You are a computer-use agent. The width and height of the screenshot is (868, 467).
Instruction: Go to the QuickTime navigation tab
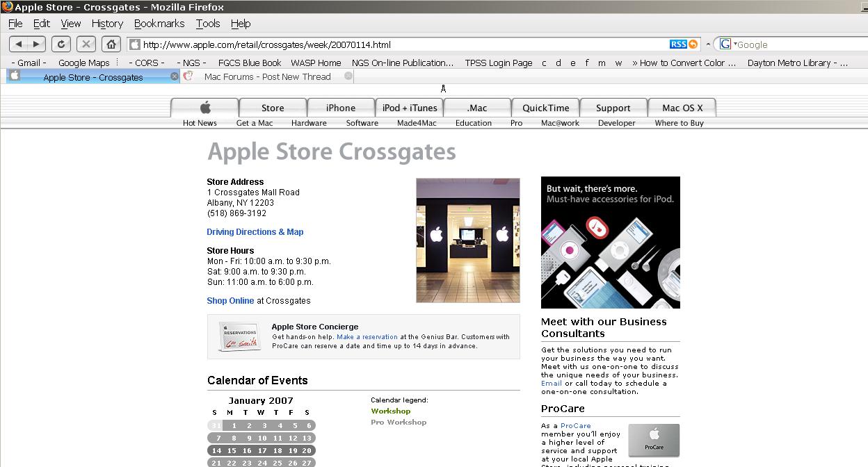(546, 108)
